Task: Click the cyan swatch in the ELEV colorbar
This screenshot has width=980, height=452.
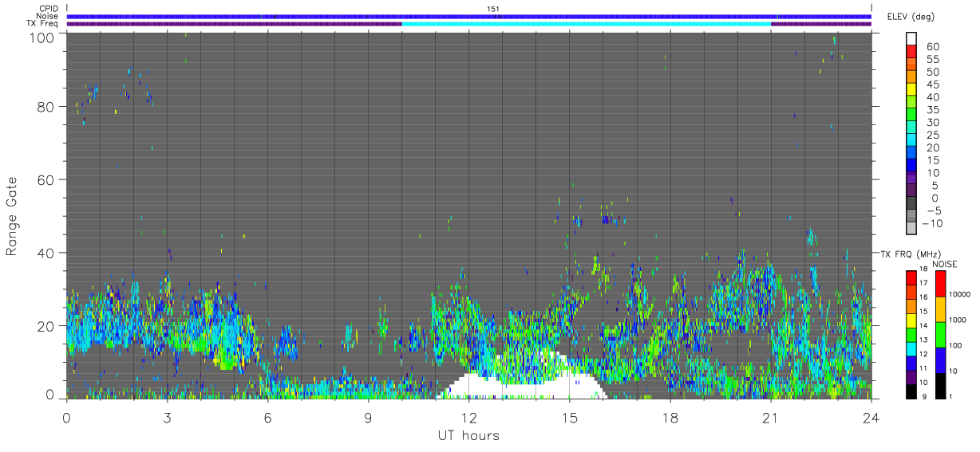Action: coord(911,141)
